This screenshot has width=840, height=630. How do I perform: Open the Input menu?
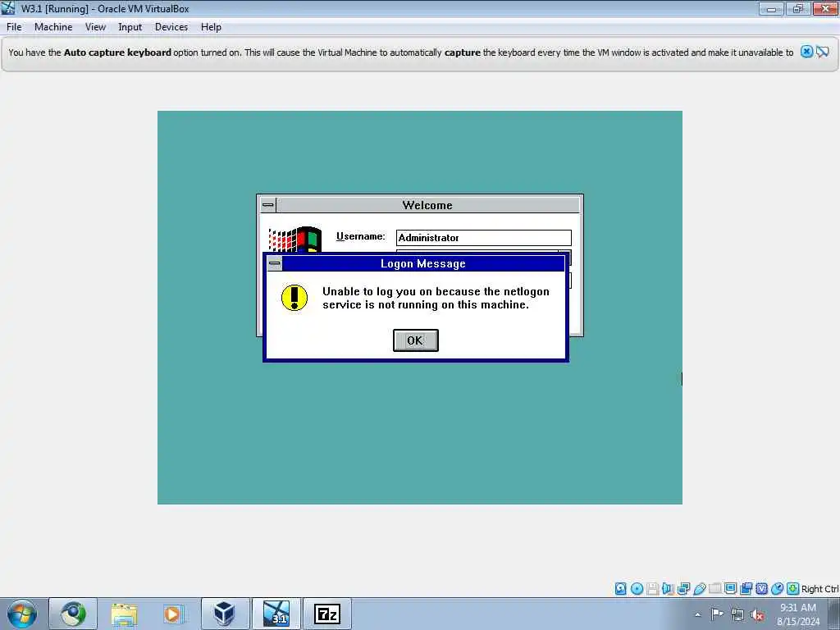pos(130,27)
